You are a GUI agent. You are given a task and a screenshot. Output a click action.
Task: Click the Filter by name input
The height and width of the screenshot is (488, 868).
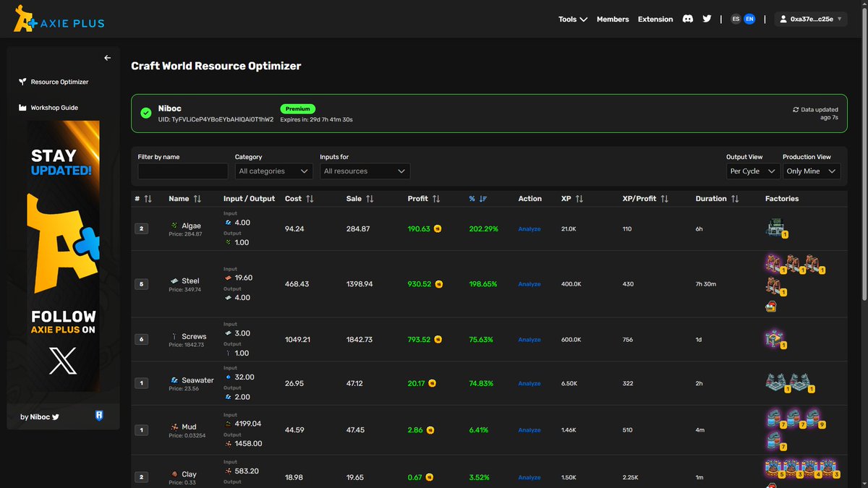[183, 171]
